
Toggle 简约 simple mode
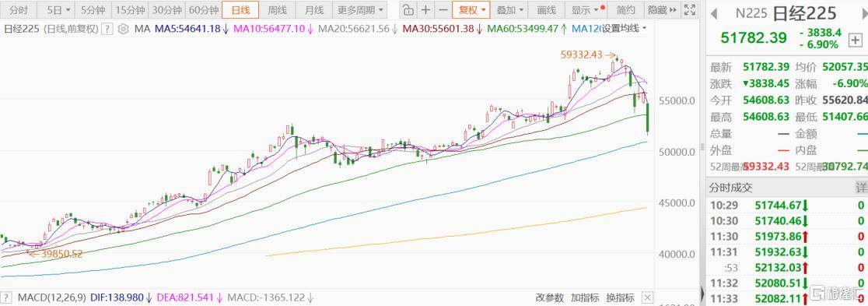(625, 10)
